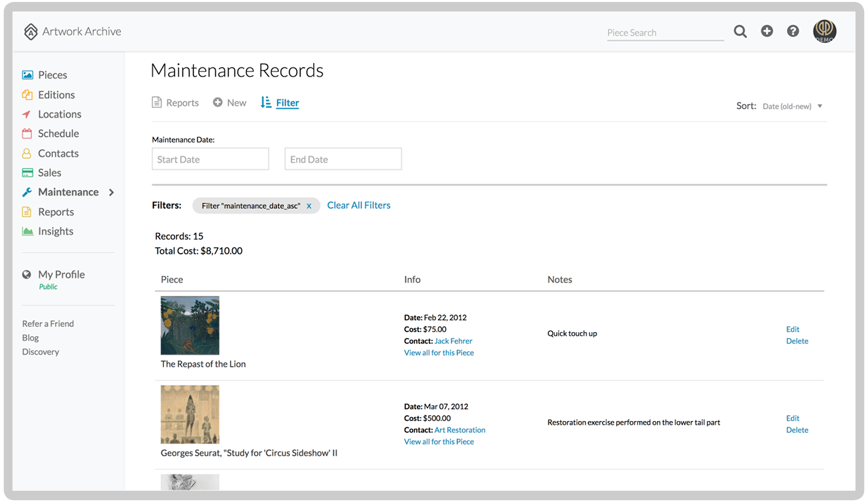
Task: Click the search magnifier icon
Action: pos(740,31)
